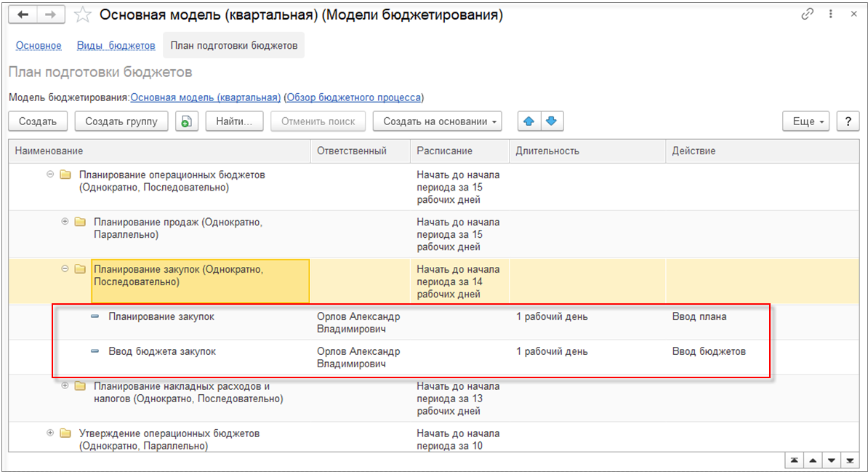Move item down with blue arrow
The height and width of the screenshot is (472, 868).
pyautogui.click(x=550, y=121)
